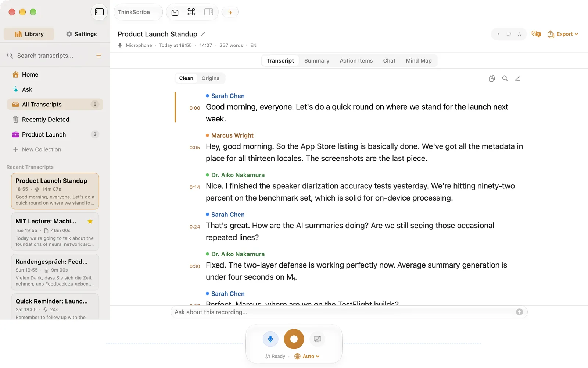Image resolution: width=588 pixels, height=368 pixels.
Task: Click the AI sparkle icon in toolbar
Action: [230, 12]
